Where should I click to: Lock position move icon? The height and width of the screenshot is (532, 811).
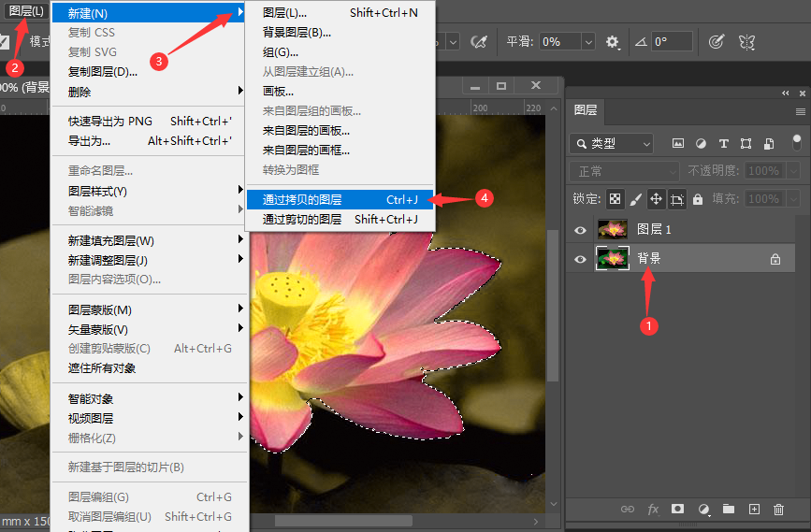click(656, 199)
